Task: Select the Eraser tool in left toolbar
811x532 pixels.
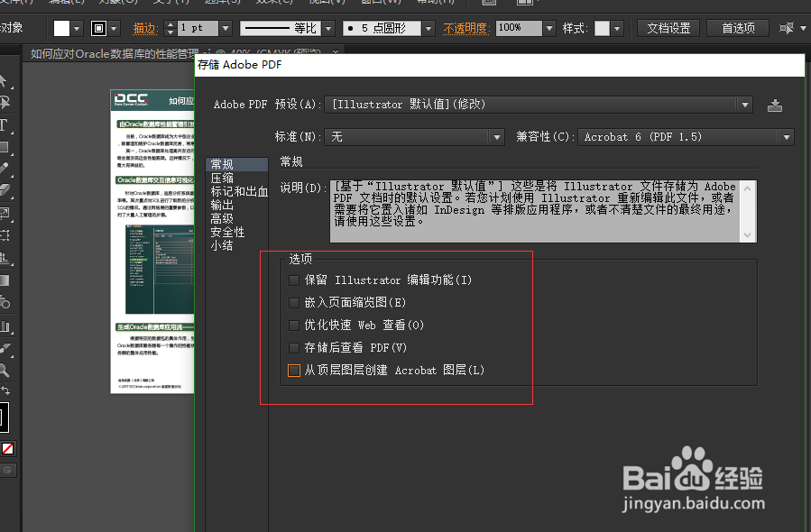Action: coord(5,190)
